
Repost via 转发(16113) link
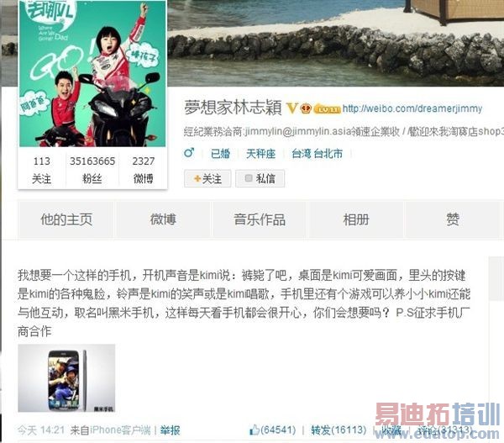(339, 430)
